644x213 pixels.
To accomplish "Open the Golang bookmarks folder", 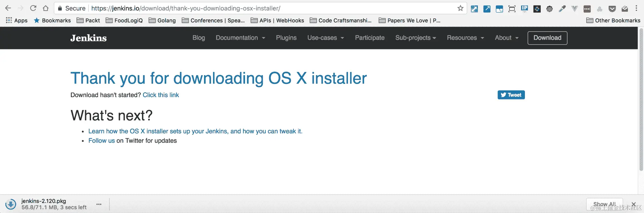I will (x=162, y=20).
